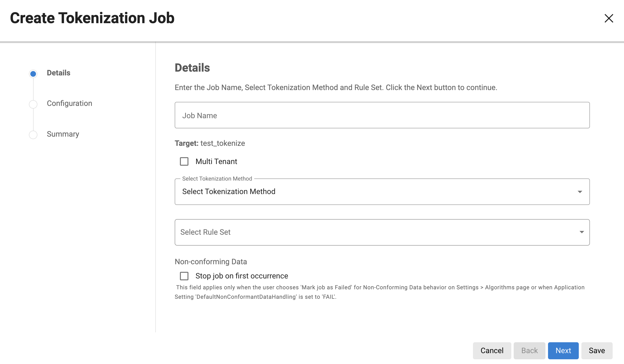
Task: Check Stop job on first occurrence
Action: [x=184, y=276]
